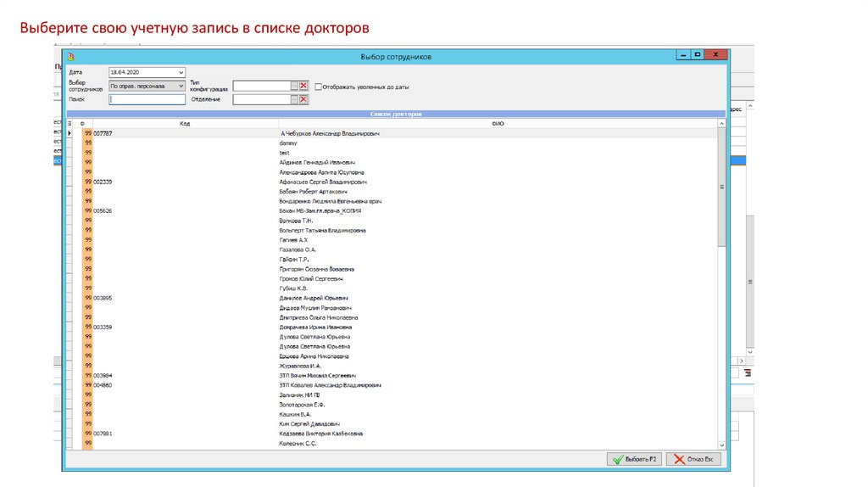This screenshot has height=487, width=868.
Task: Click code cell 005626
Action: (x=103, y=211)
